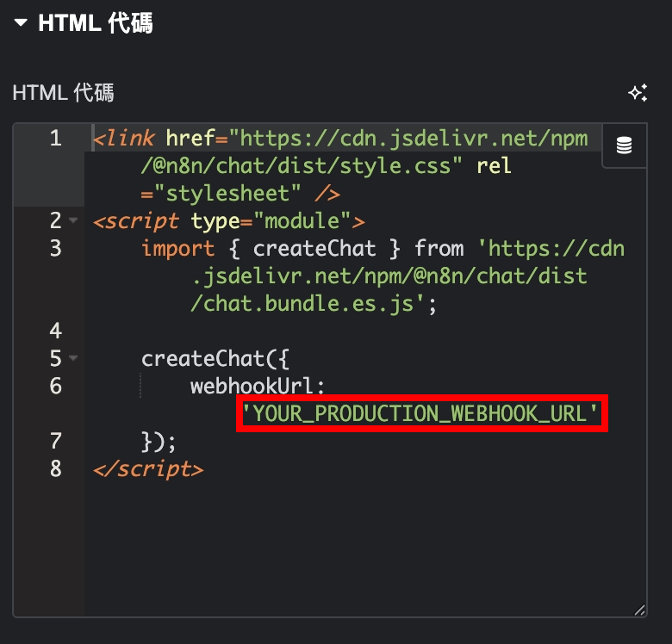Click the stylesheet attribute value
The height and width of the screenshot is (644, 672).
[227, 194]
